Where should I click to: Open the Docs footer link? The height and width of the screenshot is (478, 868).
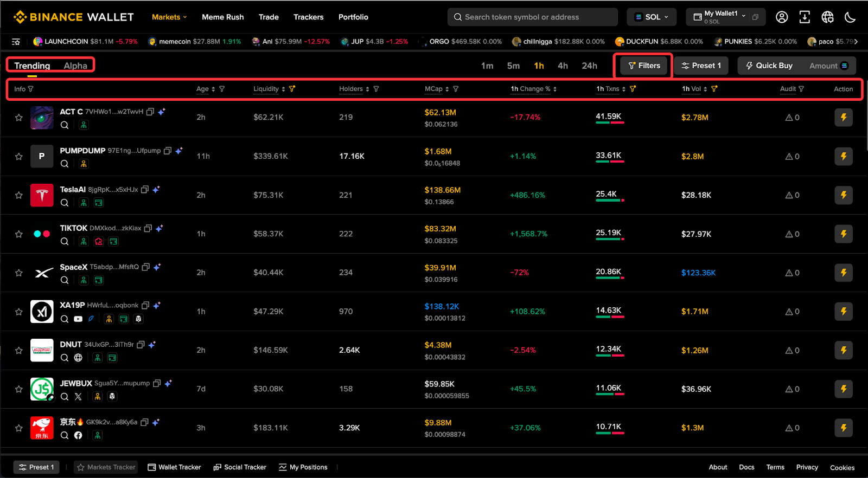click(x=746, y=467)
